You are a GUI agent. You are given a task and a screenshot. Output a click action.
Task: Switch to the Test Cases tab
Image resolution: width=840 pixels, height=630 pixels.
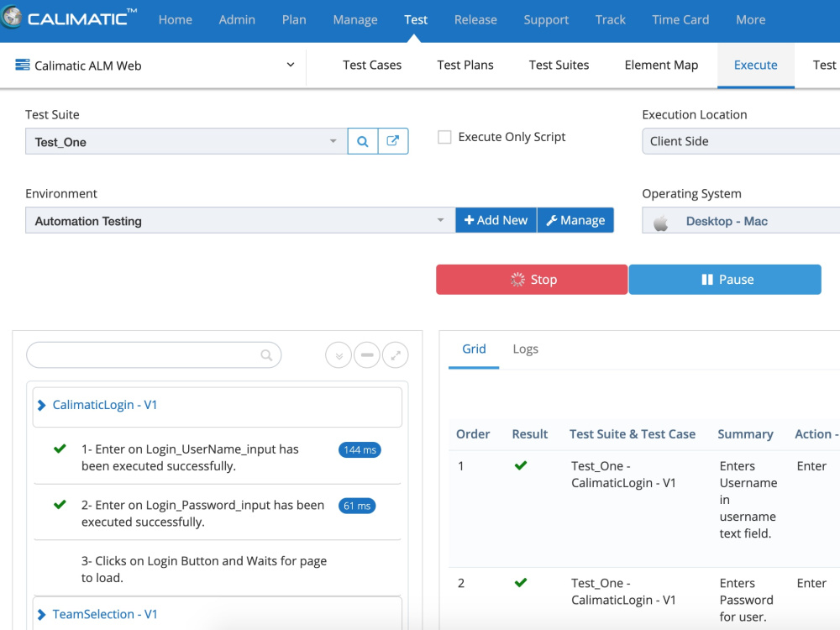[372, 65]
